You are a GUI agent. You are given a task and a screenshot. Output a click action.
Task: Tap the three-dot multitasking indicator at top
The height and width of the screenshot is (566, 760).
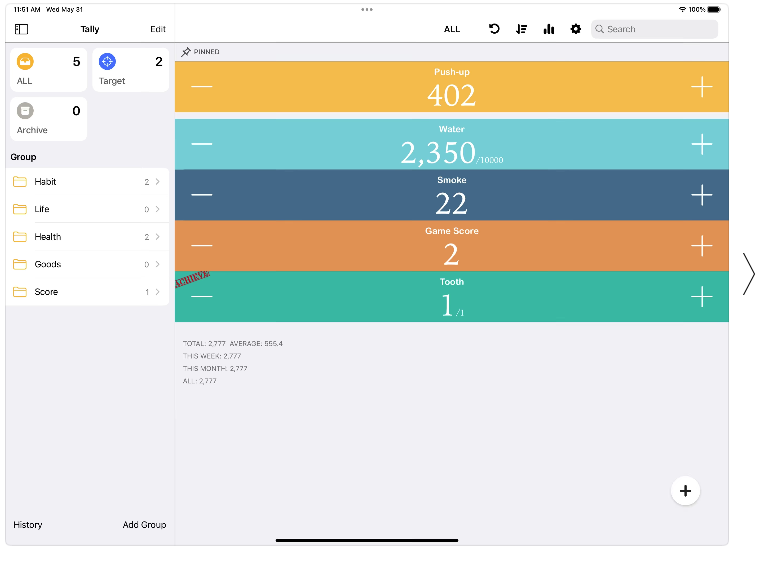pos(367,9)
